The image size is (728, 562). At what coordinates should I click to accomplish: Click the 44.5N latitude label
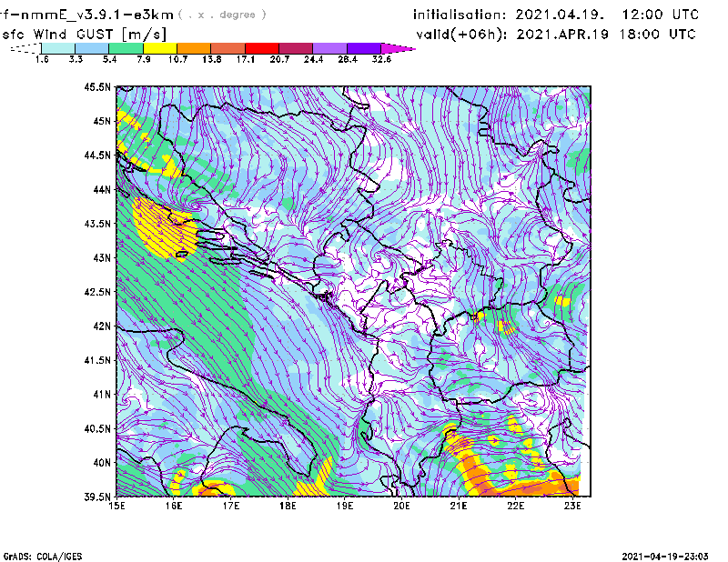tap(97, 156)
